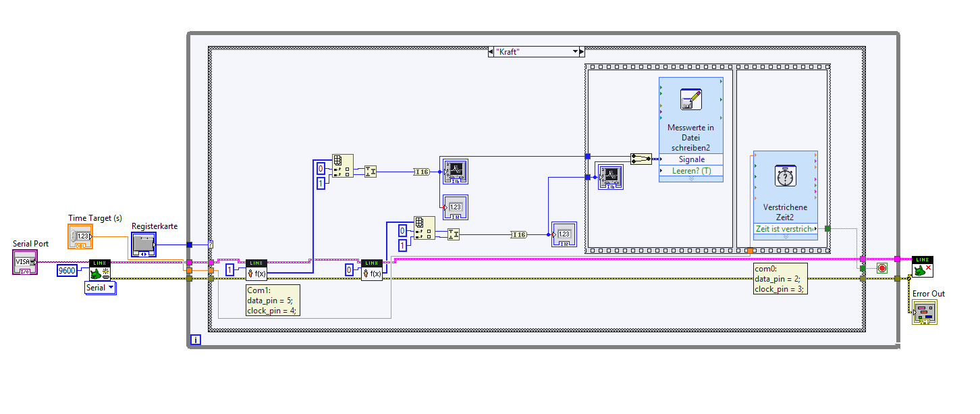Screen dimensions: 980x414
Task: Select the com0 pin comment box
Action: click(x=780, y=279)
